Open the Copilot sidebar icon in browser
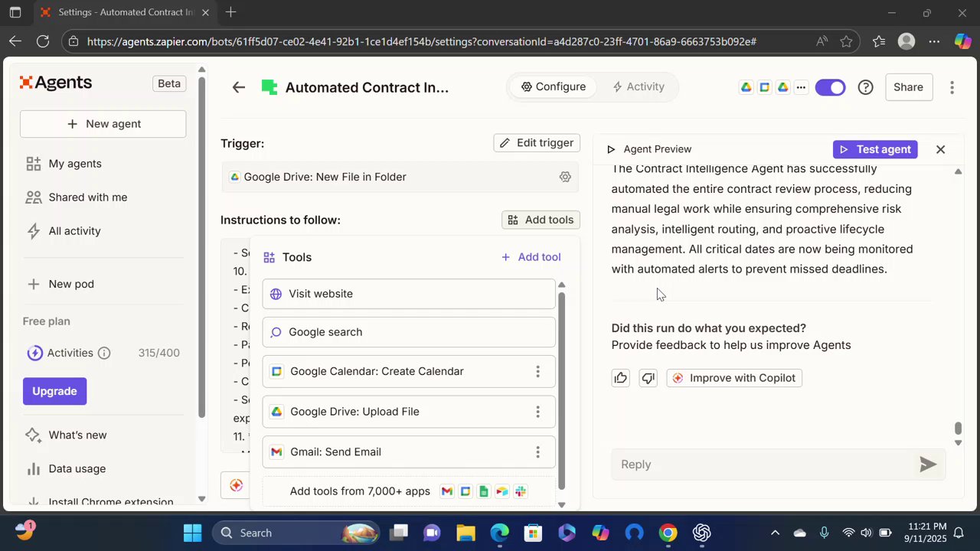The image size is (980, 551). [x=962, y=41]
